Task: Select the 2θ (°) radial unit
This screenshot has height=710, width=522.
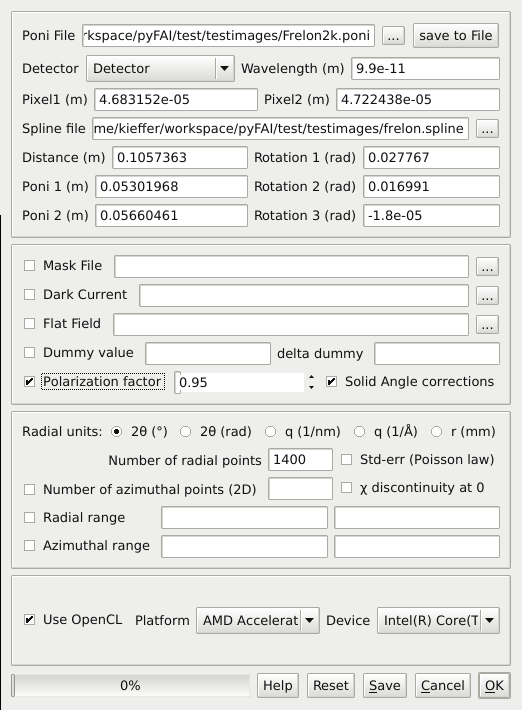Action: (x=117, y=432)
